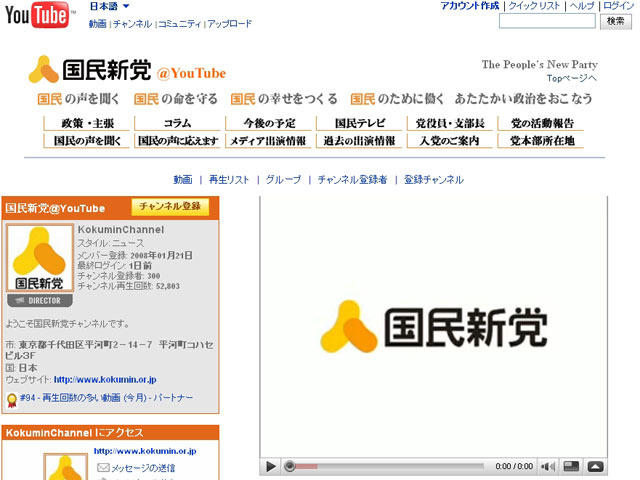Click the DIRECTOR badge
This screenshot has width=640, height=480.
tap(40, 301)
